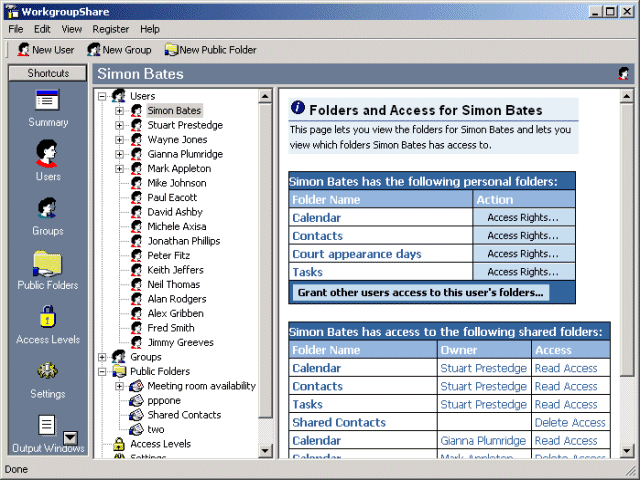Select Meeting room availability folder icon
The image size is (640, 480).
pos(136,386)
